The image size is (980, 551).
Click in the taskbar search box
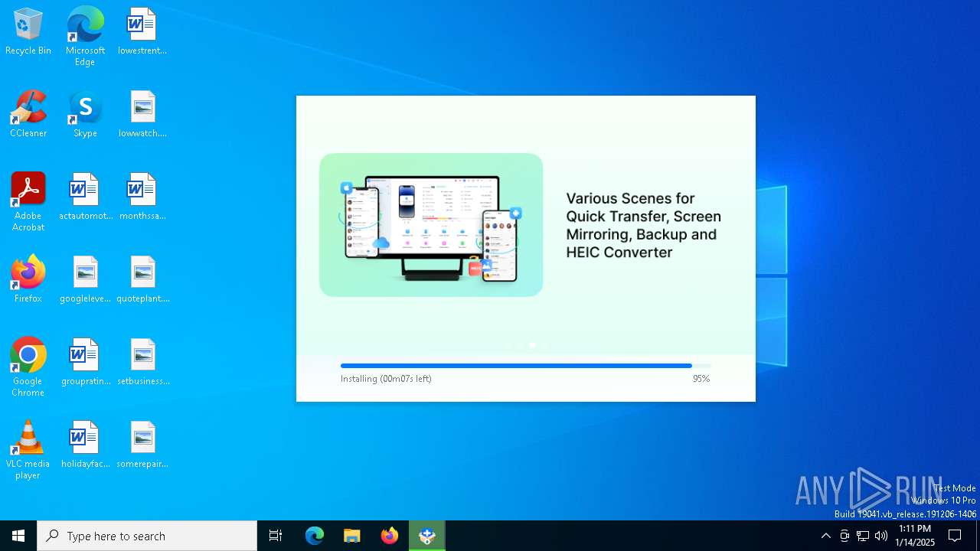click(147, 536)
